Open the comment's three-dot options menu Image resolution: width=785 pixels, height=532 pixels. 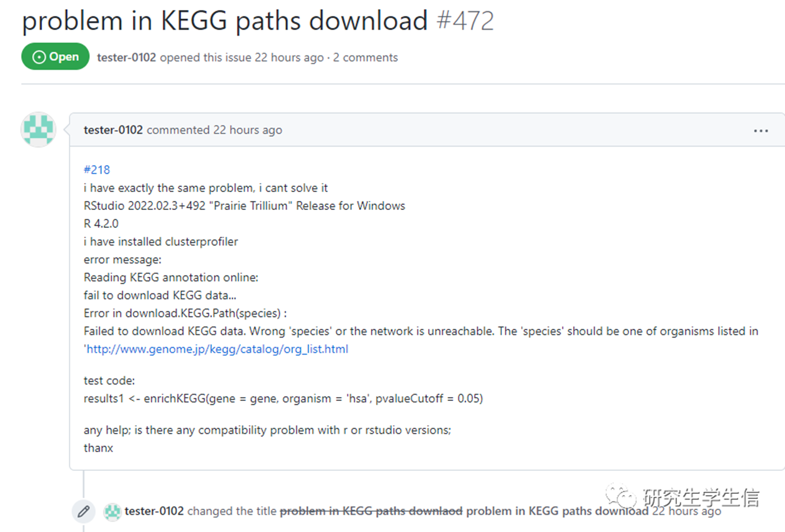[x=760, y=130]
